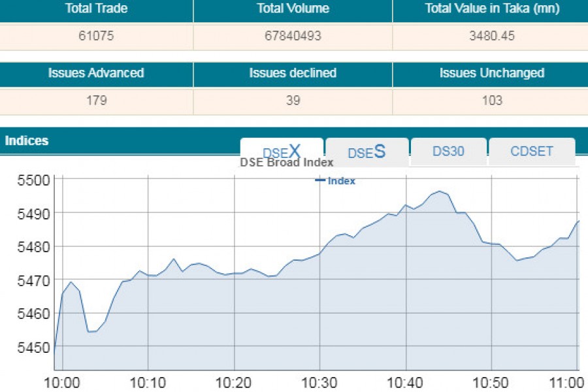Click the Total Trade column header
This screenshot has width=588, height=392.
(96, 9)
